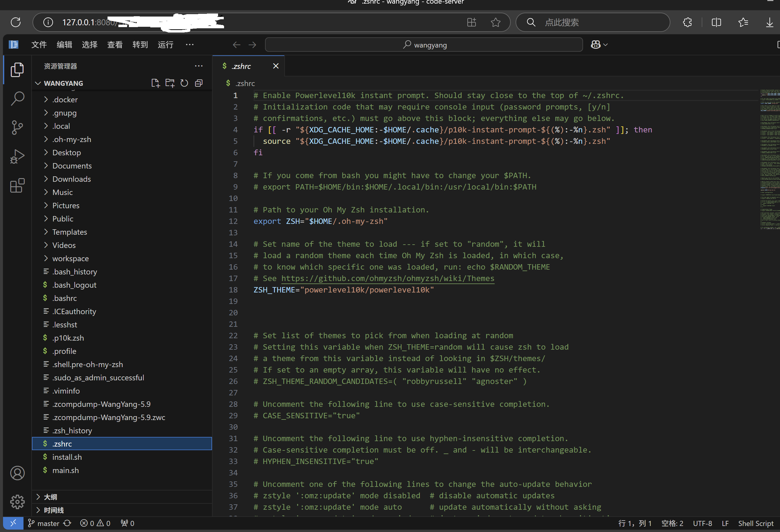Image resolution: width=780 pixels, height=532 pixels.
Task: Change indentation 空格: 2 setting
Action: [672, 523]
